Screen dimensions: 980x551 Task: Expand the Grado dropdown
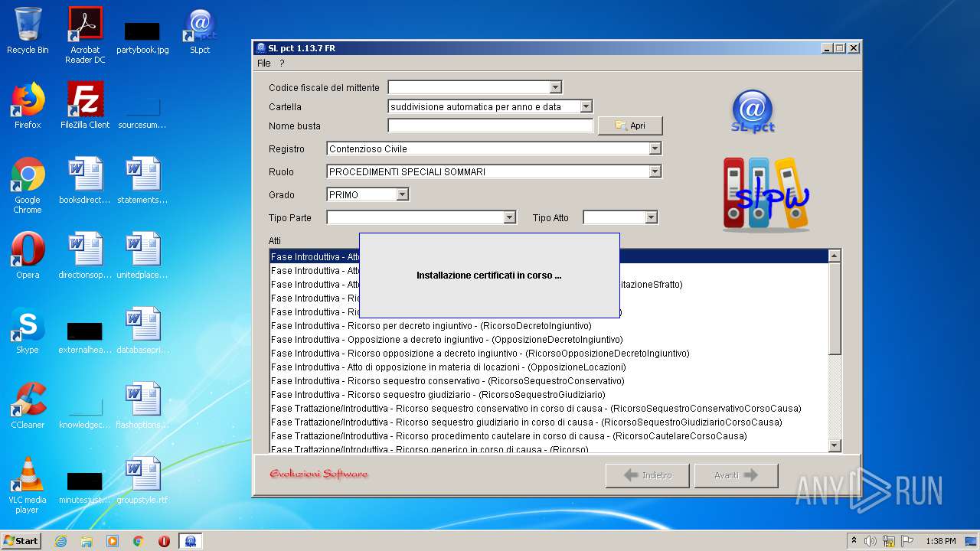pyautogui.click(x=403, y=195)
